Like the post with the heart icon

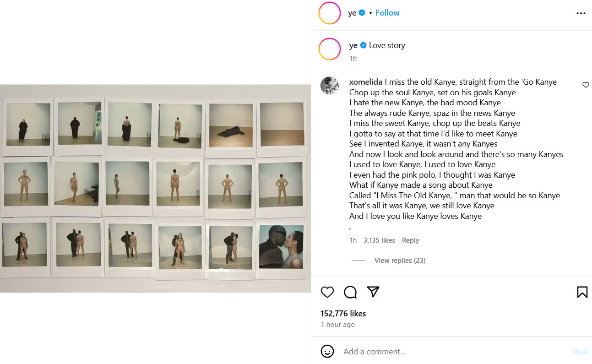327,292
